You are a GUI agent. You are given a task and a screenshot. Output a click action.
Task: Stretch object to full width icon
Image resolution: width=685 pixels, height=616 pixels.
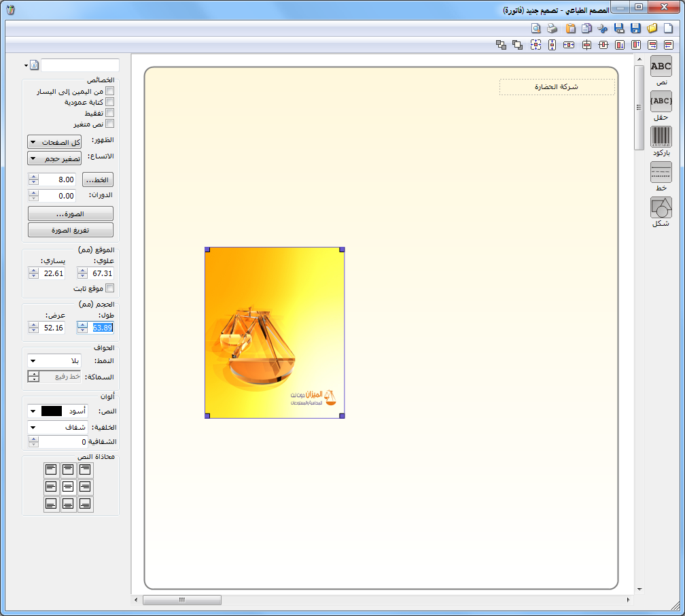[569, 45]
